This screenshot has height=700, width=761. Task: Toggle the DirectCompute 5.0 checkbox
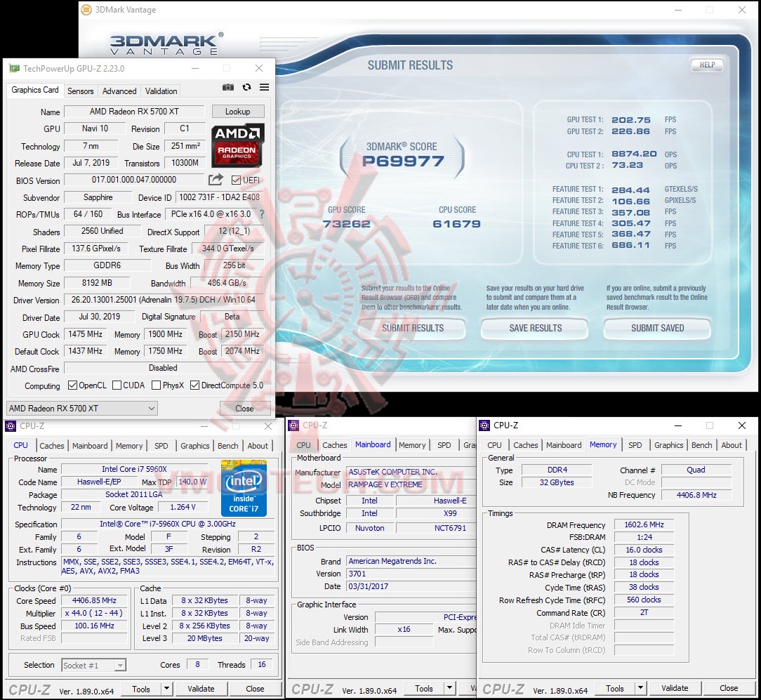tap(194, 385)
